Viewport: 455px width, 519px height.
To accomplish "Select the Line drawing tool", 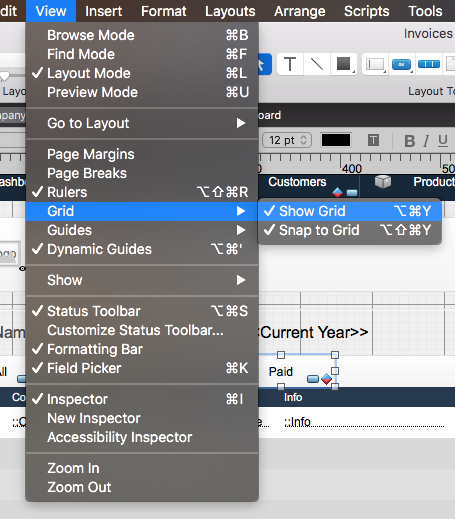I will click(317, 64).
